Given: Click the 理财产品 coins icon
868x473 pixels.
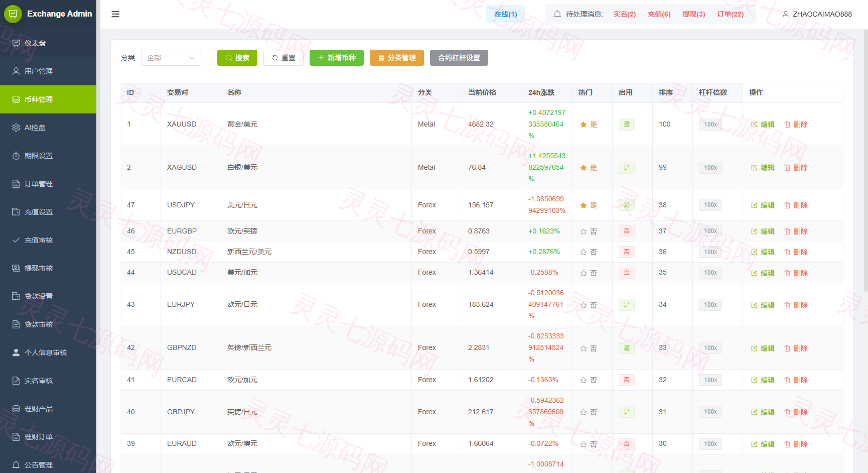Looking at the screenshot, I should pyautogui.click(x=16, y=409).
